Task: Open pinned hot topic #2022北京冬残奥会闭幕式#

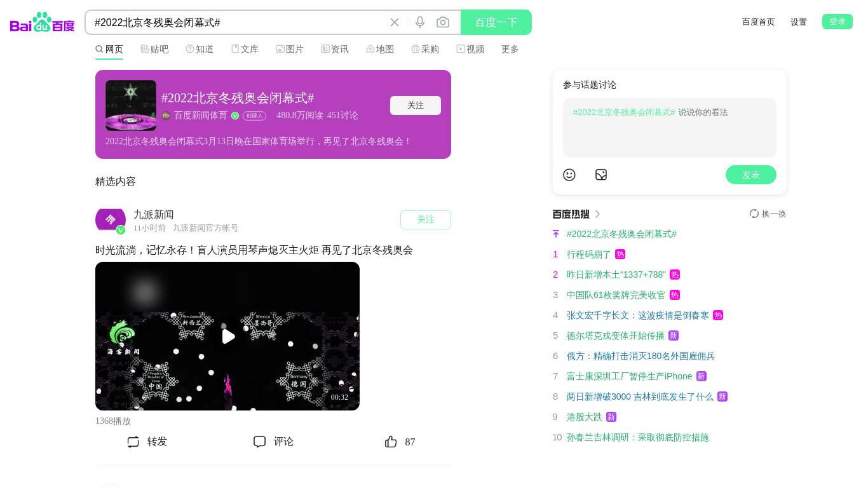Action: 621,234
